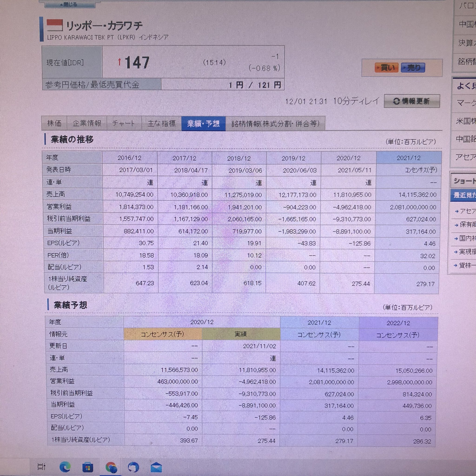This screenshot has width=476, height=476.
Task: Open Microsoft Store taskbar icon
Action: click(87, 467)
